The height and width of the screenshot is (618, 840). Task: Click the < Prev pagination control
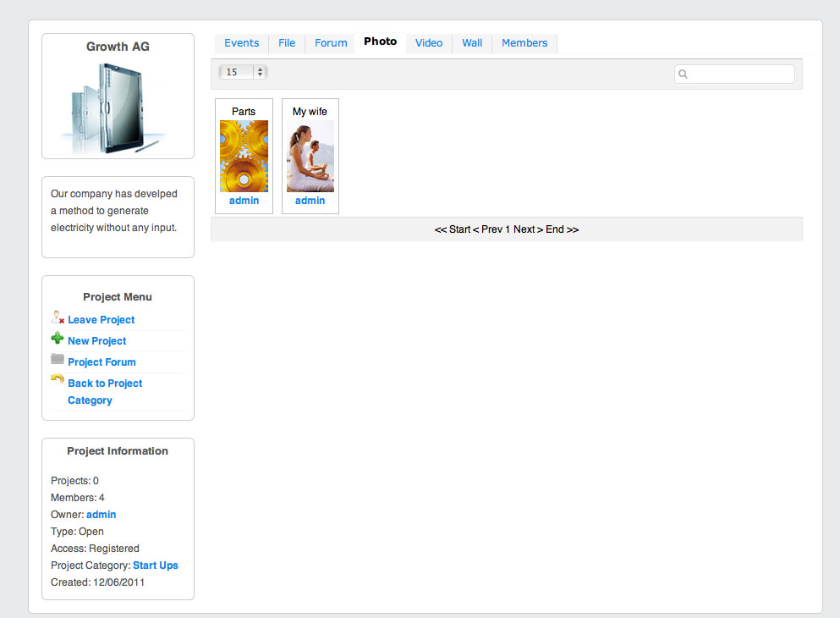487,229
